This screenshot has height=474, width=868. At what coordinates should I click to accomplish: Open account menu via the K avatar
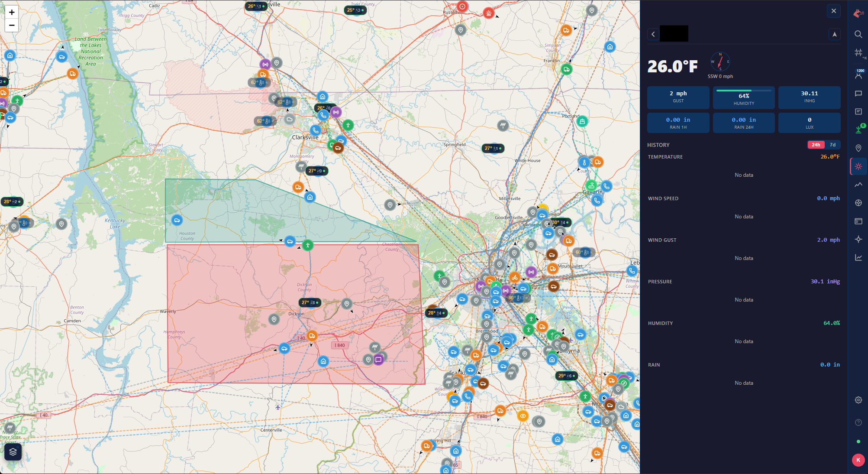click(x=858, y=460)
